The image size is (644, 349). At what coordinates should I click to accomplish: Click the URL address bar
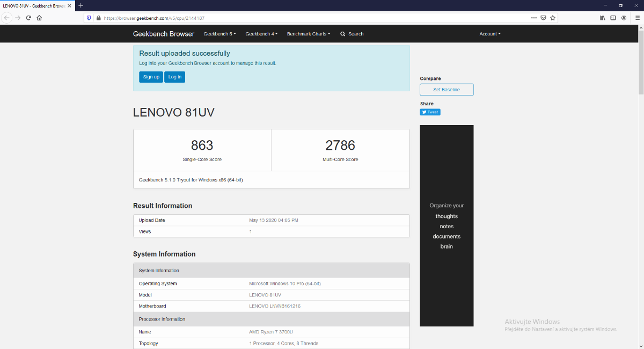coord(311,18)
